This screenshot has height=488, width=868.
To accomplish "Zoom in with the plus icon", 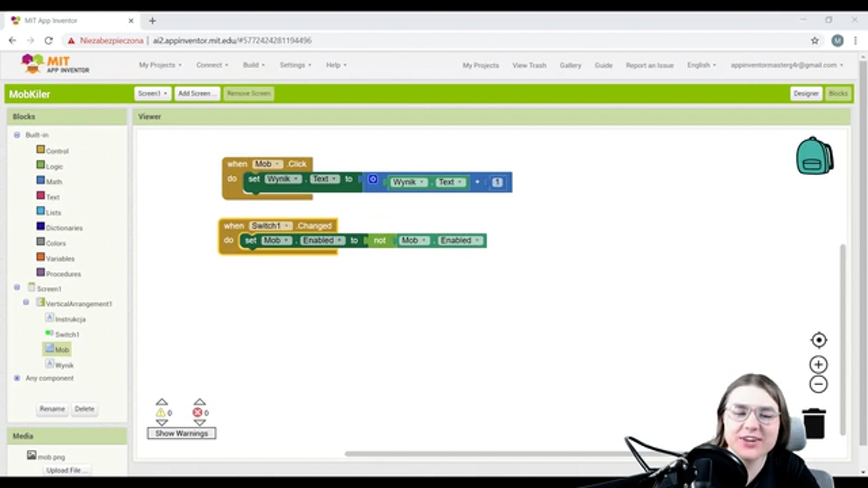I will (x=818, y=364).
